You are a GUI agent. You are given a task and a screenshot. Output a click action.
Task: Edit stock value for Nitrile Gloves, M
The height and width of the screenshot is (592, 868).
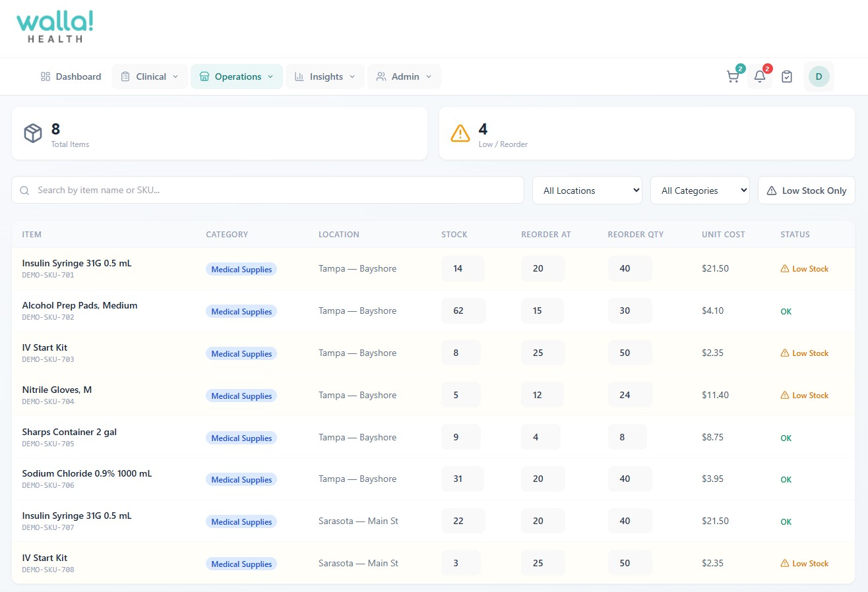pyautogui.click(x=461, y=395)
